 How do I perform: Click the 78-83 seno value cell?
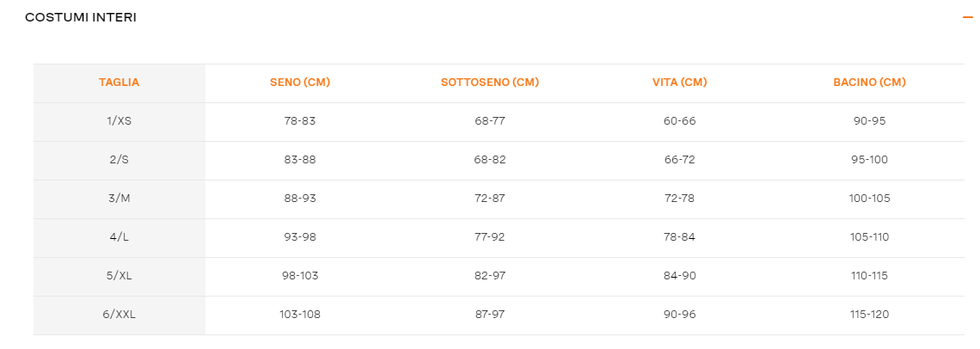(x=300, y=121)
